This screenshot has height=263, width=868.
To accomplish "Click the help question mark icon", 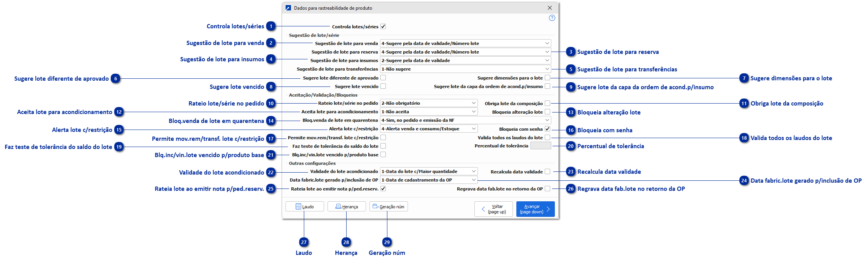I will point(552,18).
